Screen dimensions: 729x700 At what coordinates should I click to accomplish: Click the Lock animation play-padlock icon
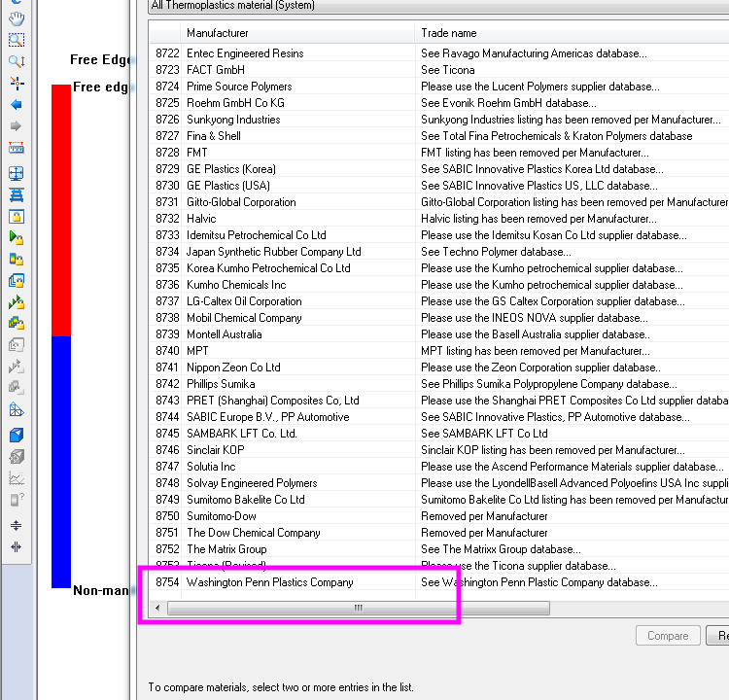point(17,238)
